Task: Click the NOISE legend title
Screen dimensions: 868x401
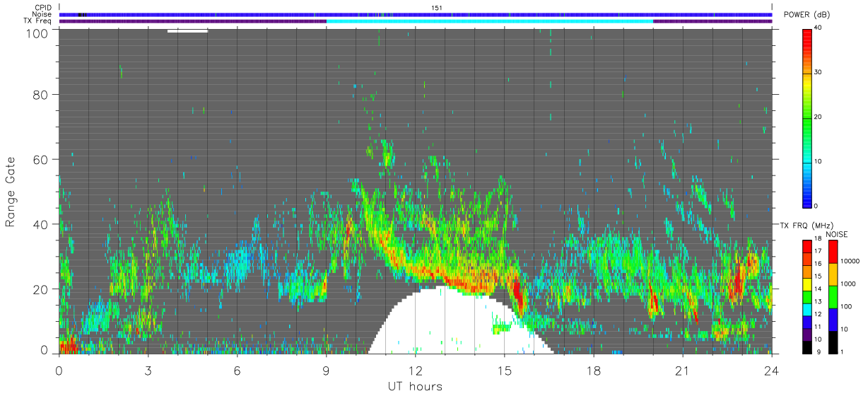Action: [836, 235]
